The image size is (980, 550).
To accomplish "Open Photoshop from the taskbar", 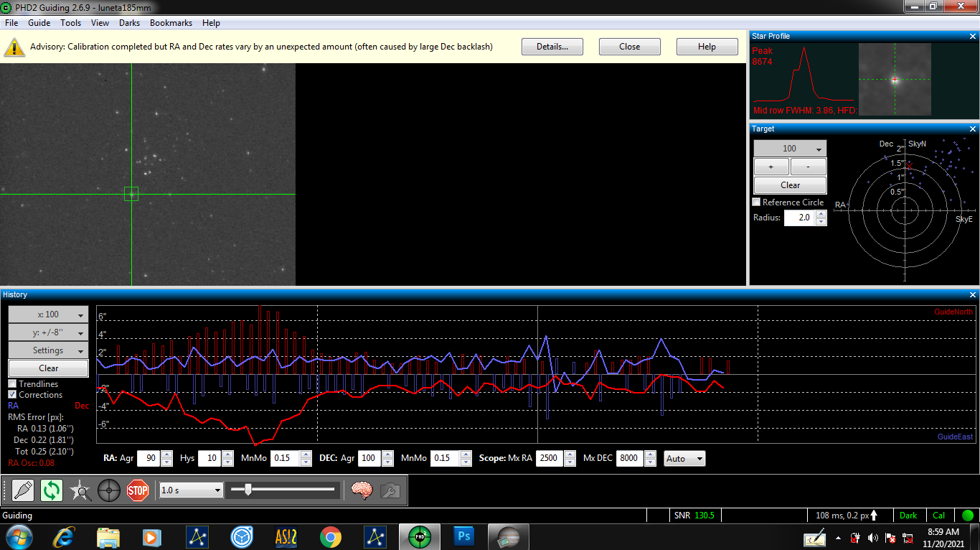I will pos(464,536).
